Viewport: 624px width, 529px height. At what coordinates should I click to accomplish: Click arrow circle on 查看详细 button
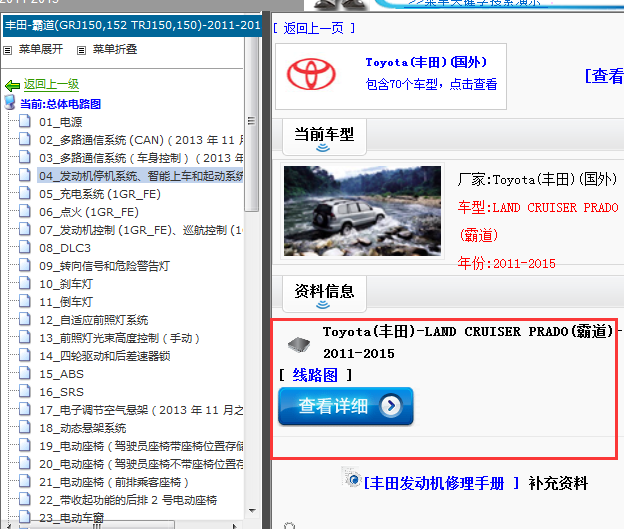click(391, 406)
